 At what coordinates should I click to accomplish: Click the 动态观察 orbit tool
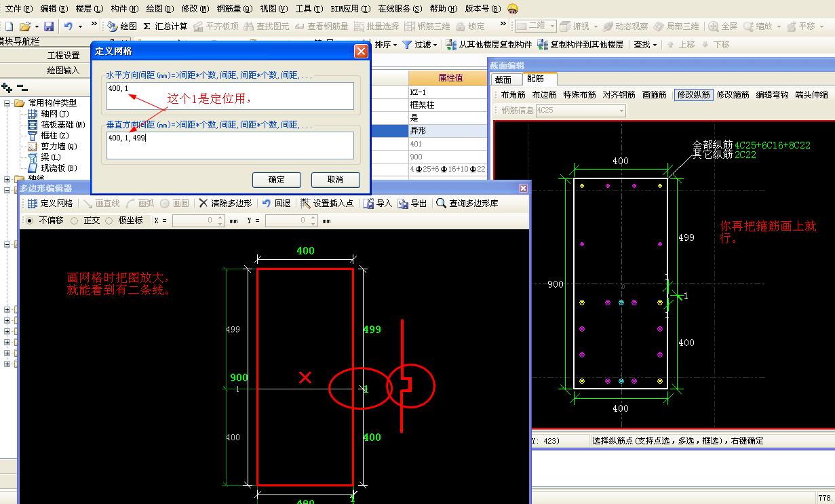(x=625, y=26)
